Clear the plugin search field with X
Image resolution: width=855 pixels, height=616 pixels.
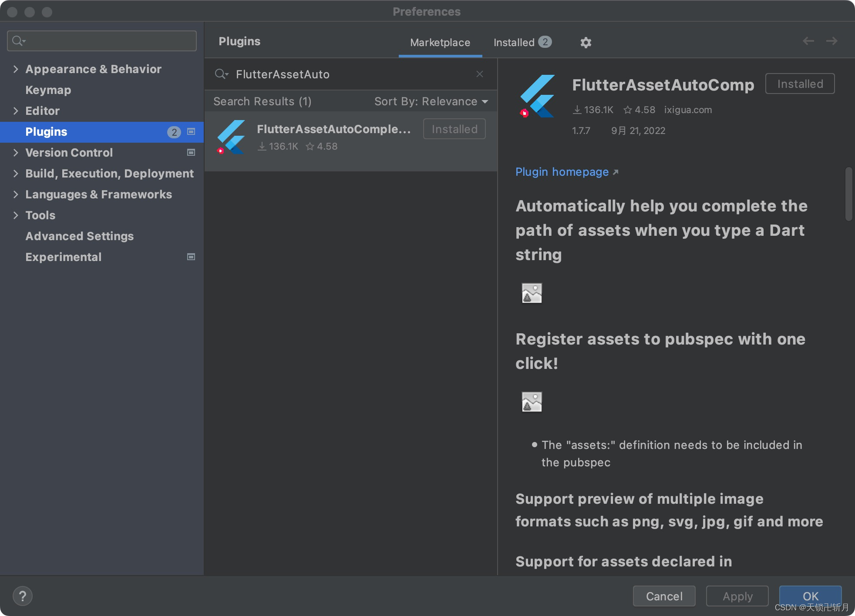[479, 74]
